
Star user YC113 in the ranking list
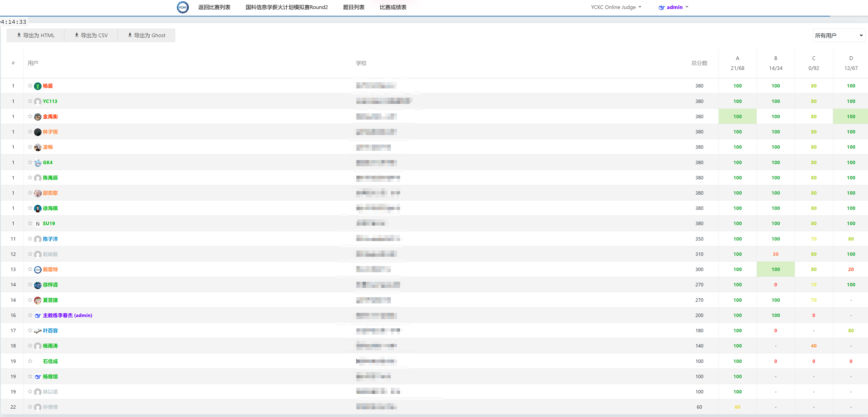pos(30,101)
